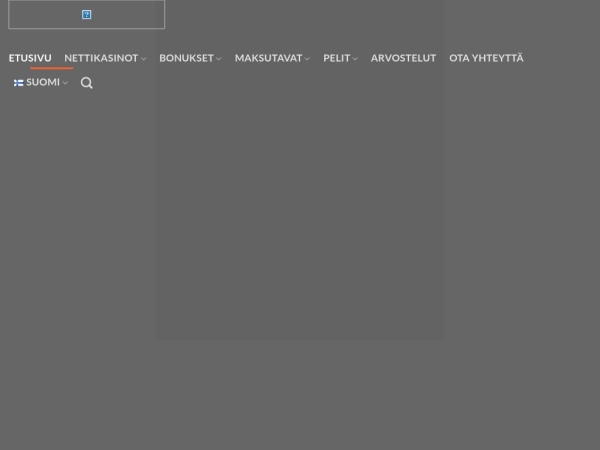Open the Ota yhteyttä contact link

486,58
